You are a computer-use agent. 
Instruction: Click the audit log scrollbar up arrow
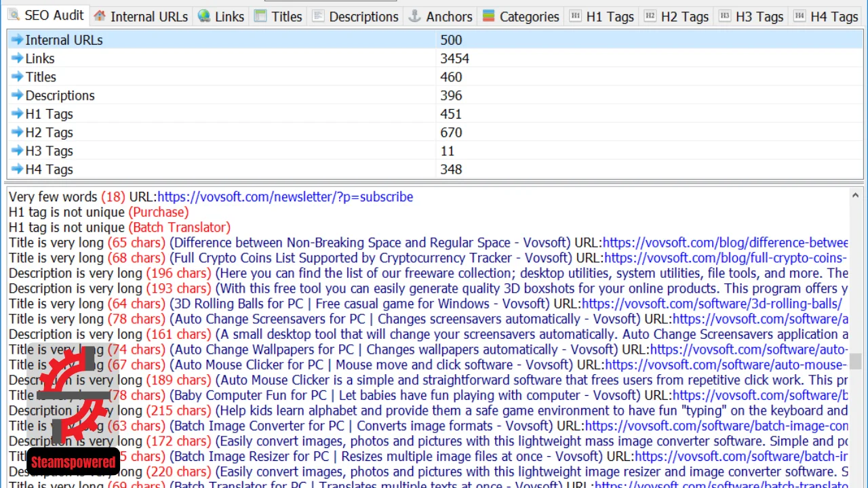pyautogui.click(x=856, y=195)
